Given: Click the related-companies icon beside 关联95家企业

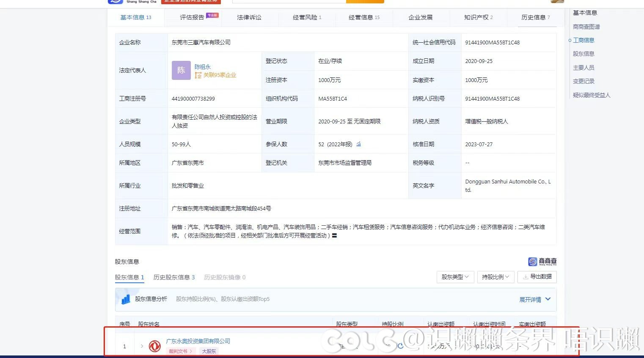Looking at the screenshot, I should tap(198, 75).
